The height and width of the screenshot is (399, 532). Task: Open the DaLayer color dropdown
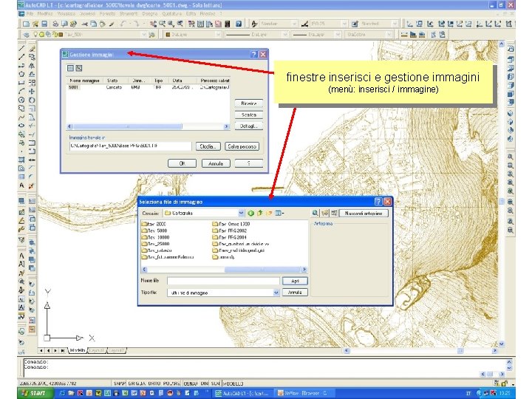click(x=218, y=35)
